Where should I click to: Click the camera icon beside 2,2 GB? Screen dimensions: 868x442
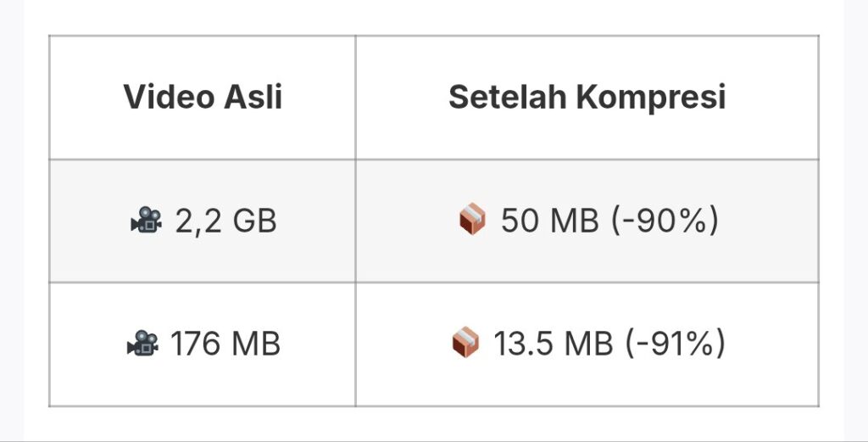point(145,221)
